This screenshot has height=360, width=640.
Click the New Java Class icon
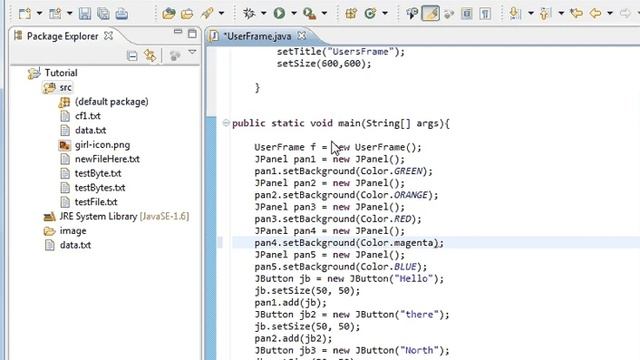pyautogui.click(x=370, y=13)
